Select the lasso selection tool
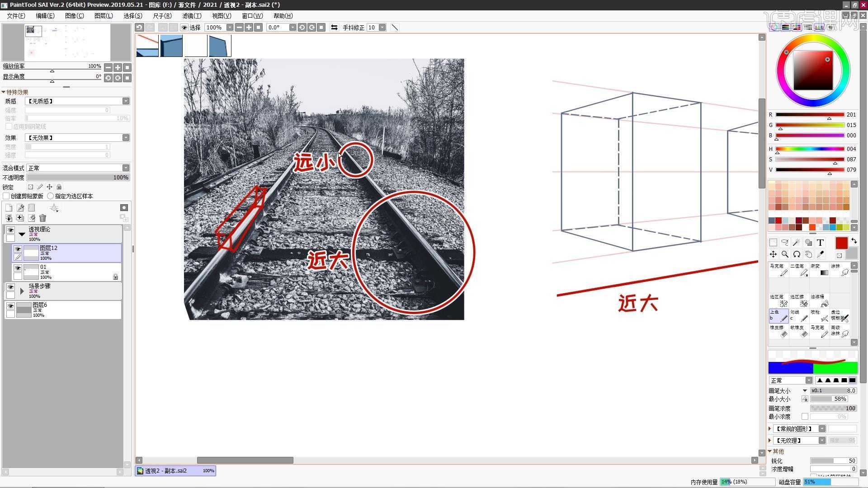The height and width of the screenshot is (488, 868). point(785,243)
